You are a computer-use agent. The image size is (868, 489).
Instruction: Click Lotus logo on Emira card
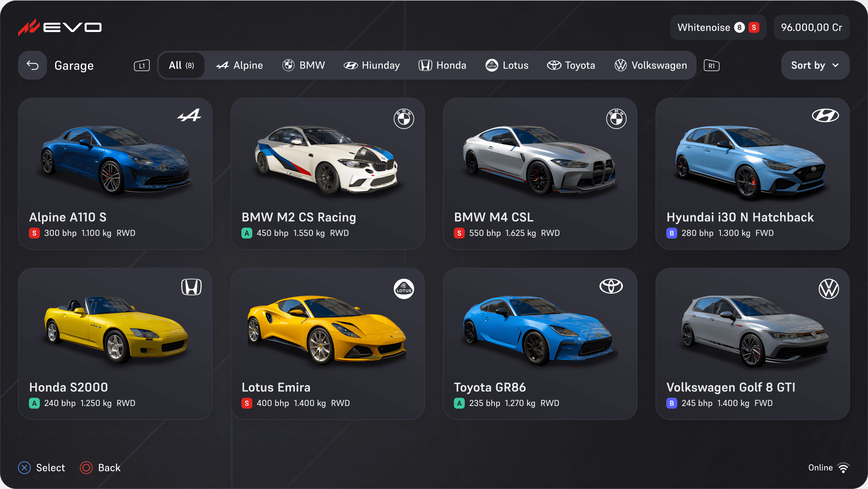(x=404, y=289)
